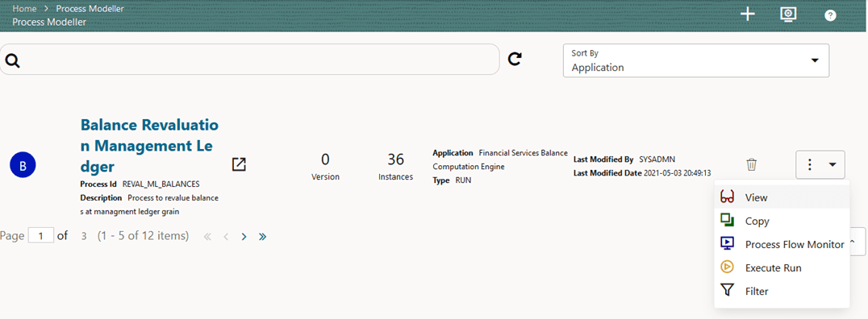The width and height of the screenshot is (868, 319).
Task: Choose Process Flow Monitor menu entry
Action: pyautogui.click(x=782, y=244)
